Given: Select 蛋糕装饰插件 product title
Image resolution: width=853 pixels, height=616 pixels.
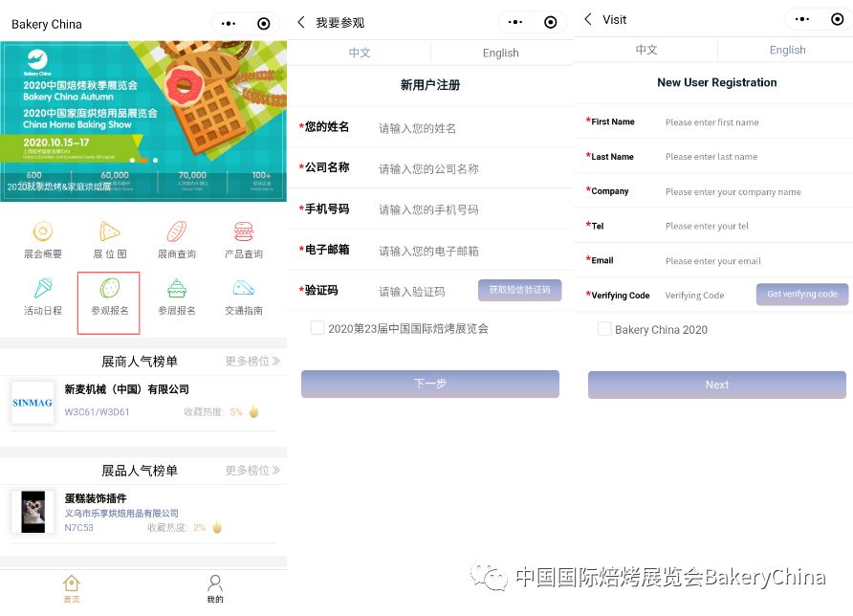Looking at the screenshot, I should pyautogui.click(x=96, y=498).
